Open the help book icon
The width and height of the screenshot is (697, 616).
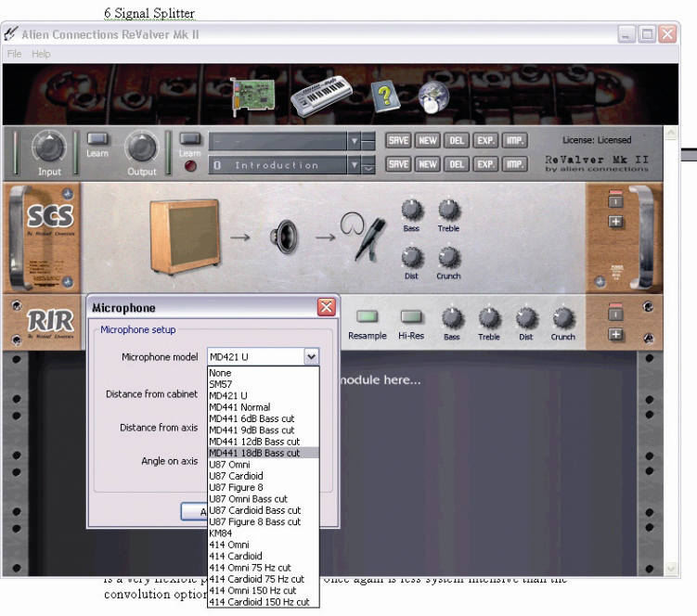click(385, 96)
